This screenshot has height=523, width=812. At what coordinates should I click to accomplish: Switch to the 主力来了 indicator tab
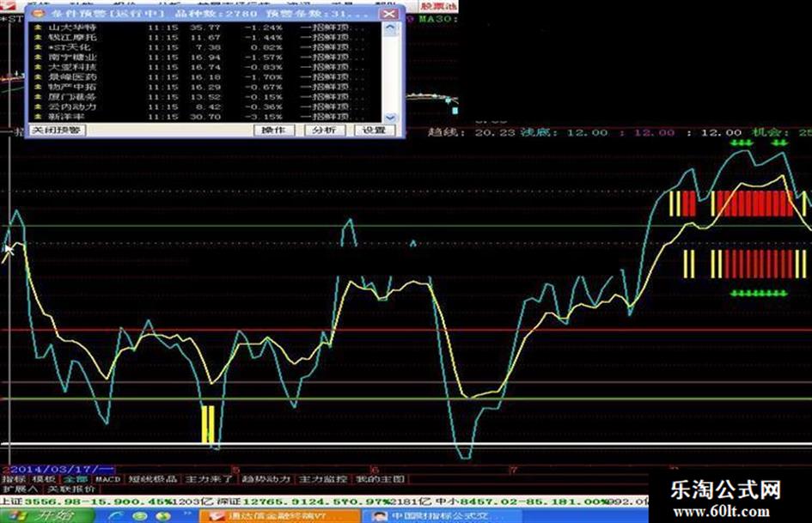tap(209, 479)
